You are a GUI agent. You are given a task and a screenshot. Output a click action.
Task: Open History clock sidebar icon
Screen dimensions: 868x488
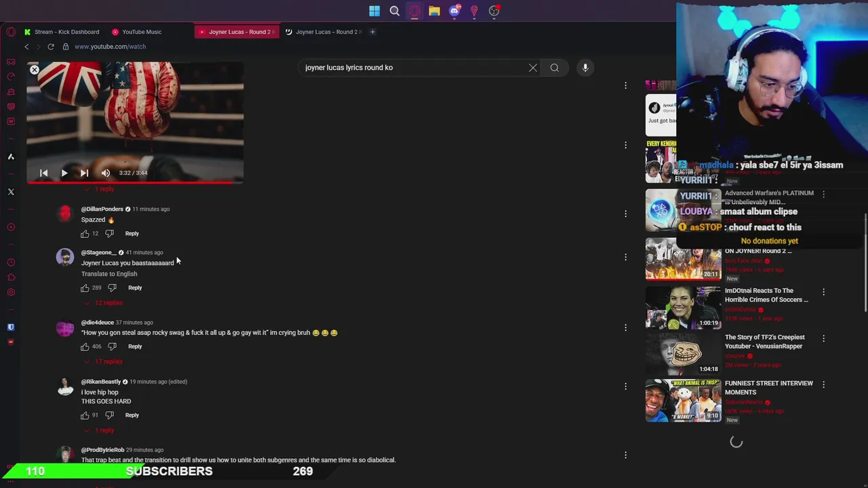coord(11,262)
